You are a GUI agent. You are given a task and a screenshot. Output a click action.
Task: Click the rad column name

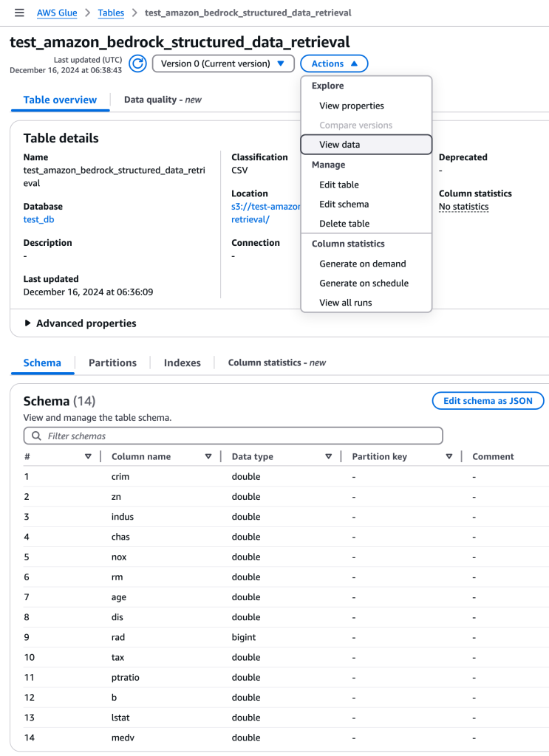coord(118,637)
